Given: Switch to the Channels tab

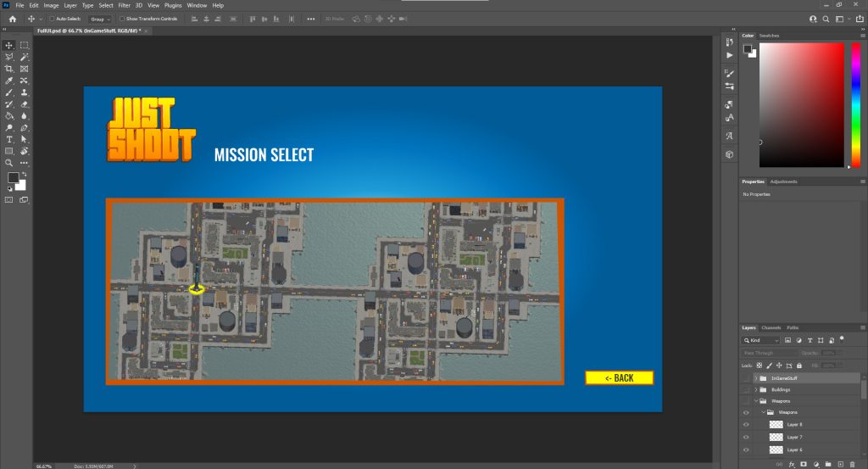Looking at the screenshot, I should coord(771,327).
